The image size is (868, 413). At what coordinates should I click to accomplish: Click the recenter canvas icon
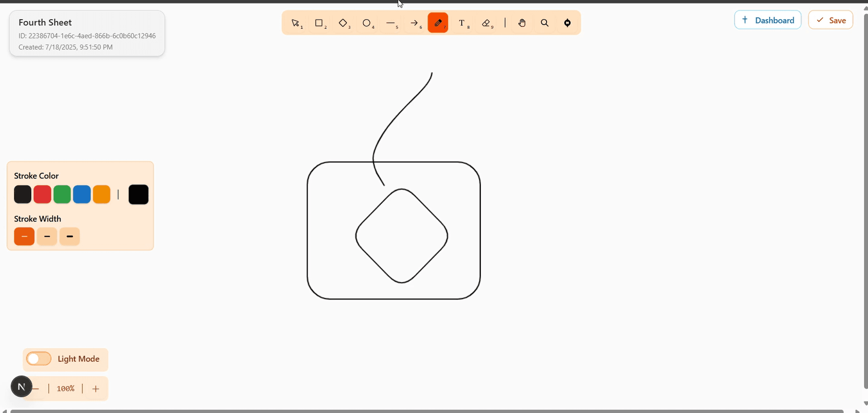pos(568,23)
